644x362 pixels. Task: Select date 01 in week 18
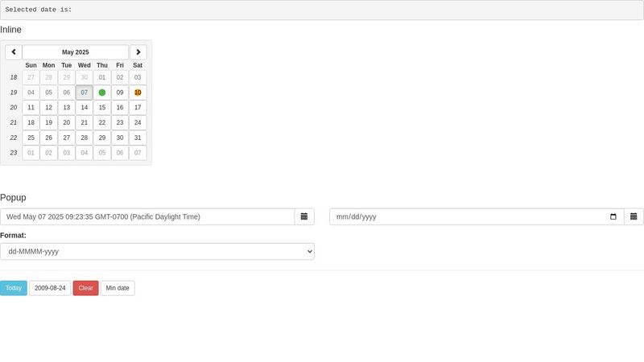coord(102,77)
